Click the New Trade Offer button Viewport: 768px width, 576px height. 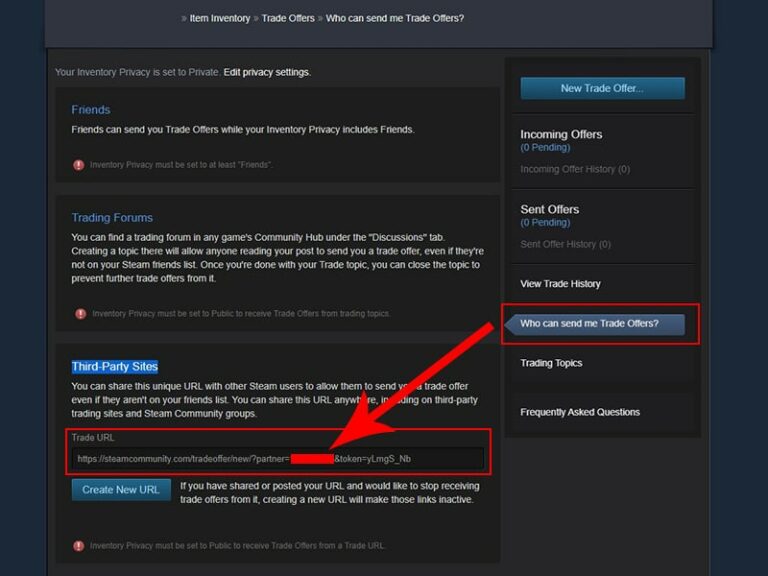[602, 88]
